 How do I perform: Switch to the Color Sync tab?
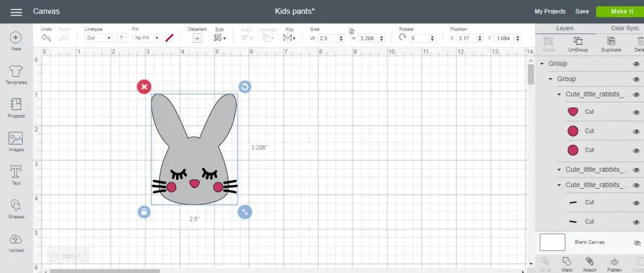[x=625, y=28]
